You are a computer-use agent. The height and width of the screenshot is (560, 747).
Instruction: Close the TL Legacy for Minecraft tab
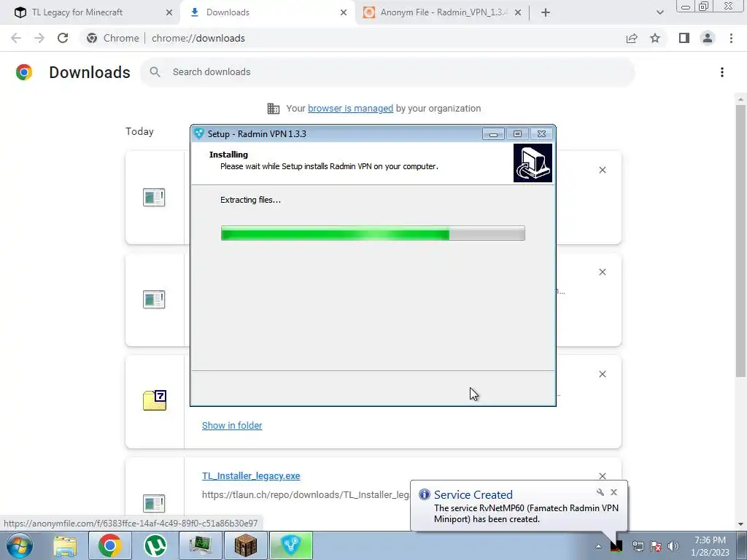click(169, 13)
